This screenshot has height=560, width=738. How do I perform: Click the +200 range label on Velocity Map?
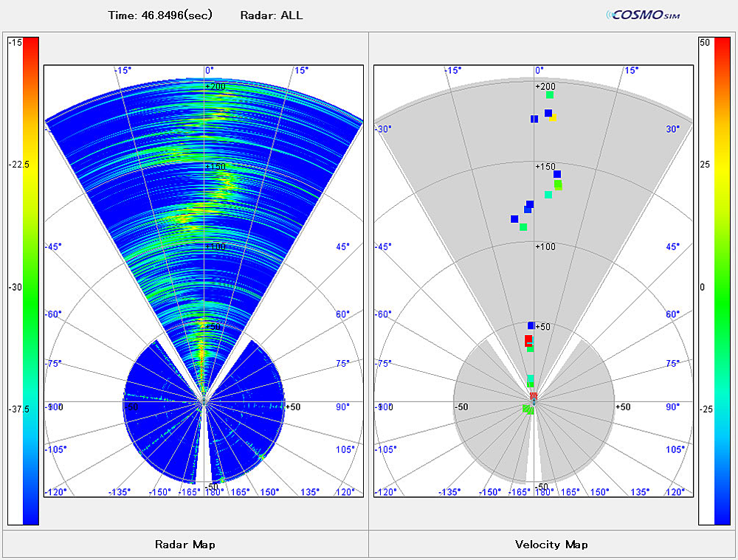545,86
